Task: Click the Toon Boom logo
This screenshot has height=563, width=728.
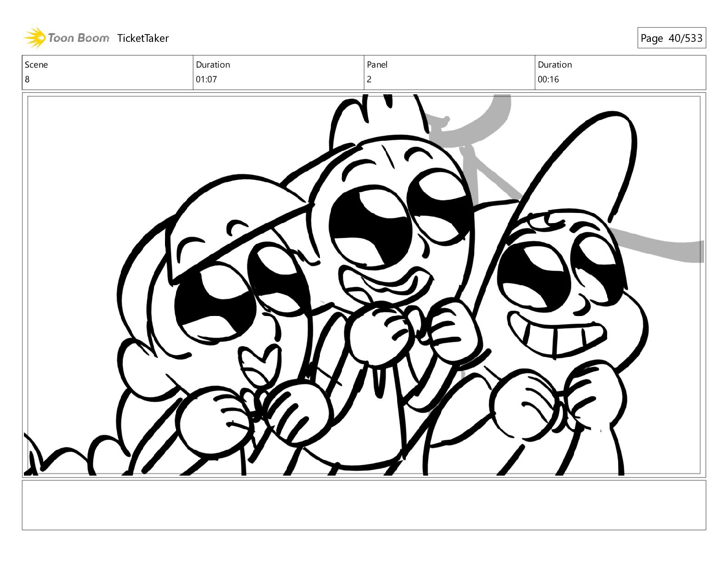Action: pyautogui.click(x=67, y=38)
